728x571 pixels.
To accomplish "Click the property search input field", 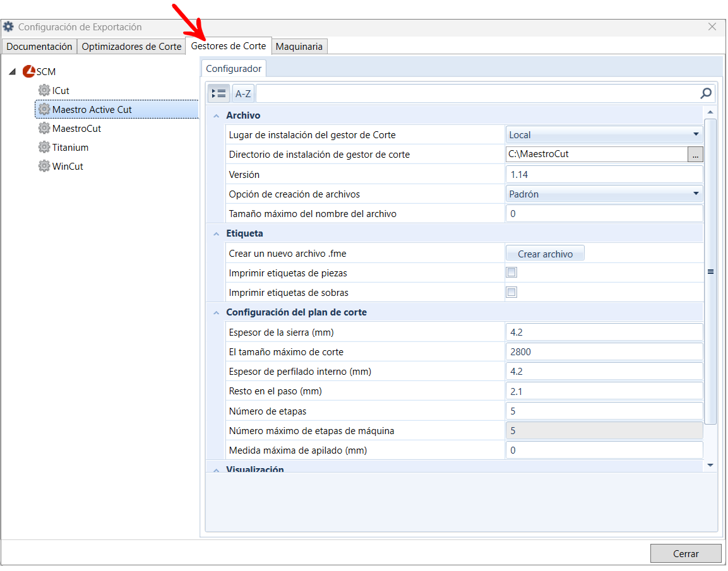I will point(478,94).
